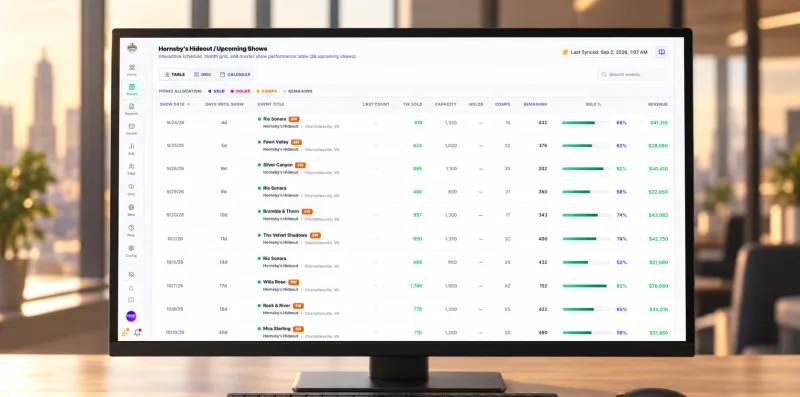Image resolution: width=800 pixels, height=397 pixels.
Task: Open the Fawn Valley event
Action: [276, 142]
